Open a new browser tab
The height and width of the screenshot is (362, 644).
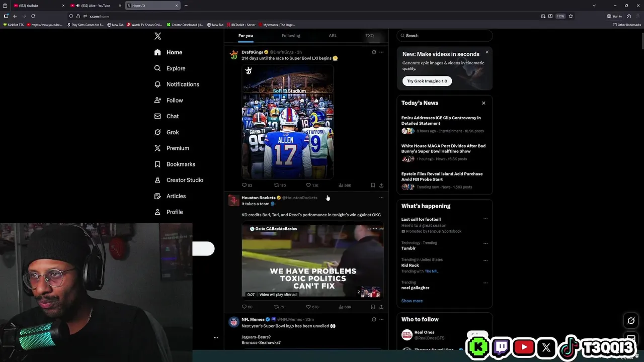[x=186, y=6]
